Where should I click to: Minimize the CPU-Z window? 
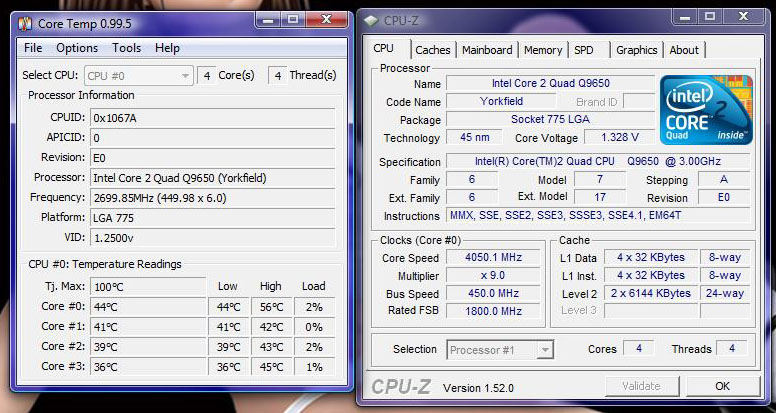click(685, 17)
